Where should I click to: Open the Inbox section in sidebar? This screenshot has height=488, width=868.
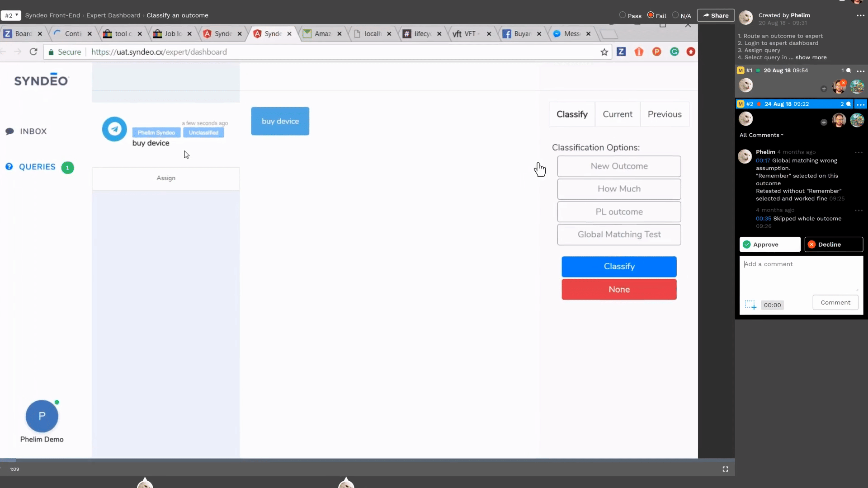(33, 131)
